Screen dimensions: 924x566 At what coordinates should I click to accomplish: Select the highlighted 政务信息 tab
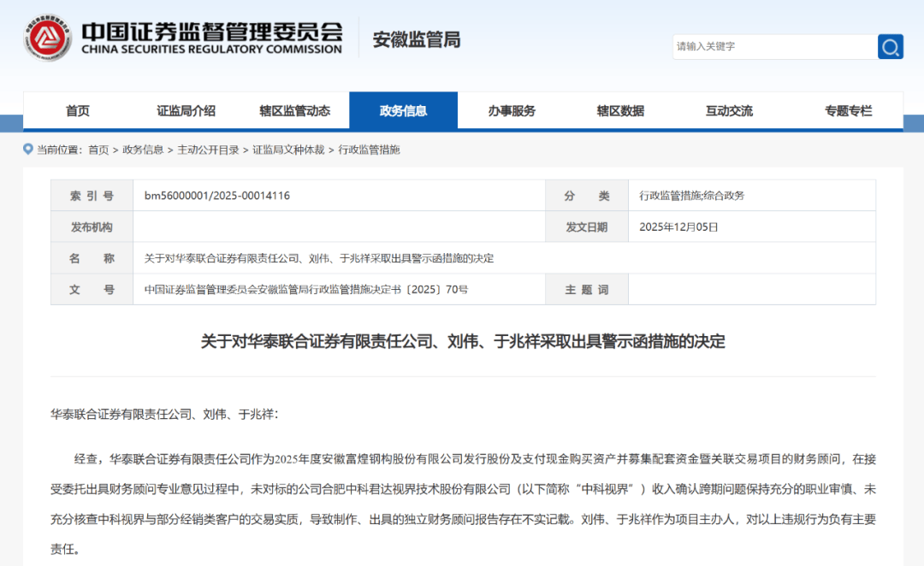[x=403, y=109]
